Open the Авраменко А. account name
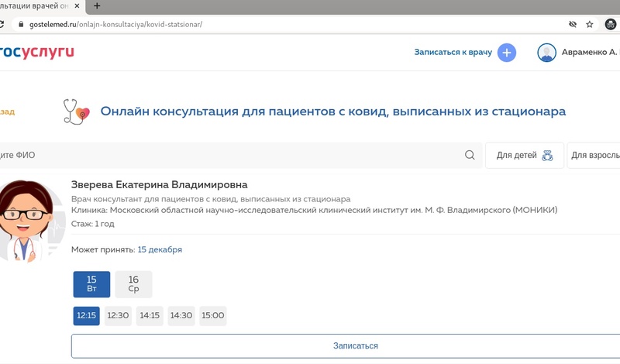This screenshot has width=620, height=364. tap(590, 52)
